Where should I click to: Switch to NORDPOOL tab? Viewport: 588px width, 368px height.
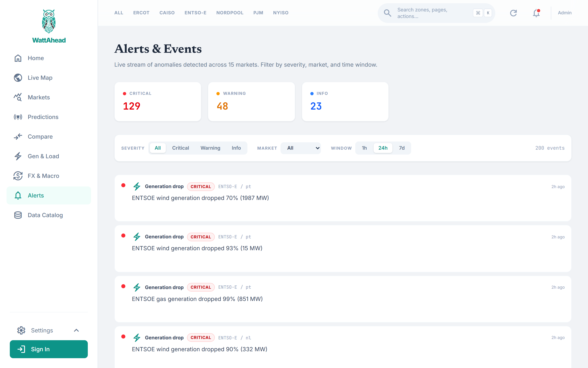[x=230, y=13]
